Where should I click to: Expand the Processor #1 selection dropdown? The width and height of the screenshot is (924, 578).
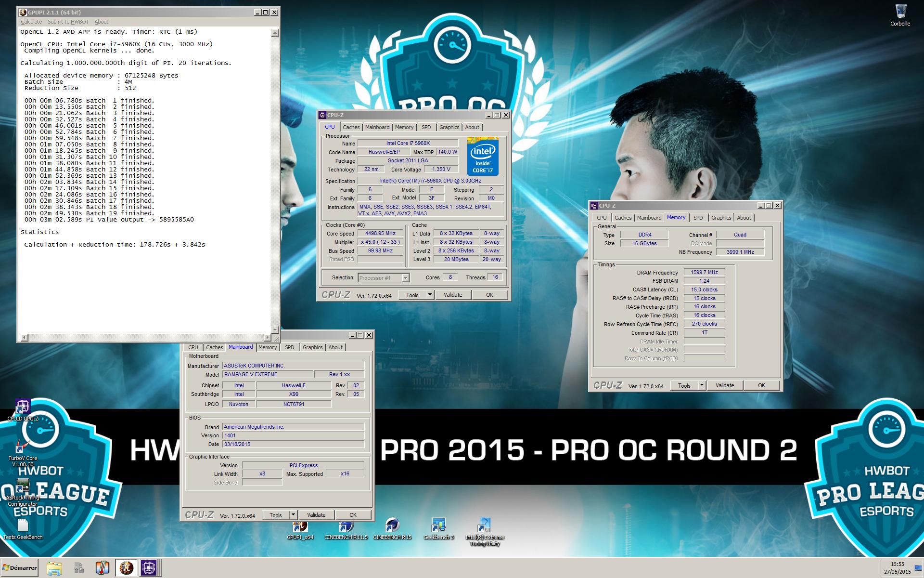coord(405,278)
